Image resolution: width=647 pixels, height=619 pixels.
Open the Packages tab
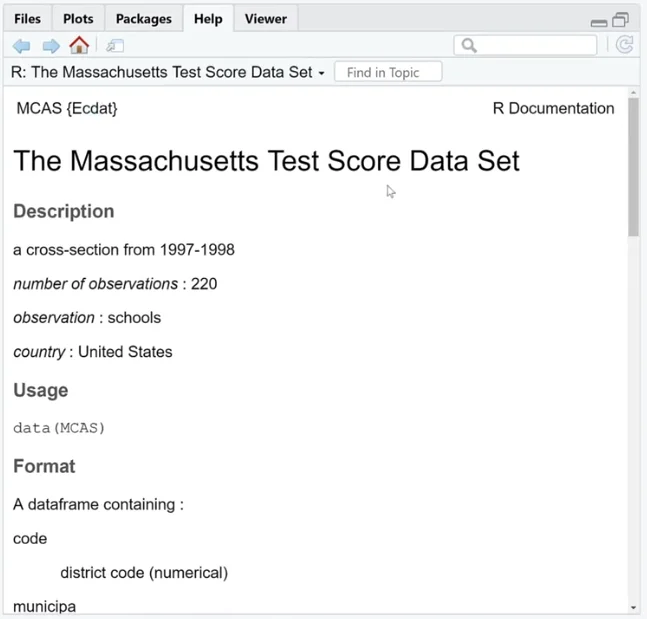tap(144, 19)
